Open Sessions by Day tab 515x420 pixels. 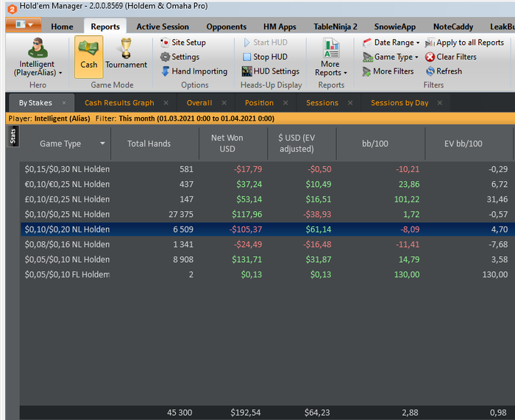coord(399,103)
